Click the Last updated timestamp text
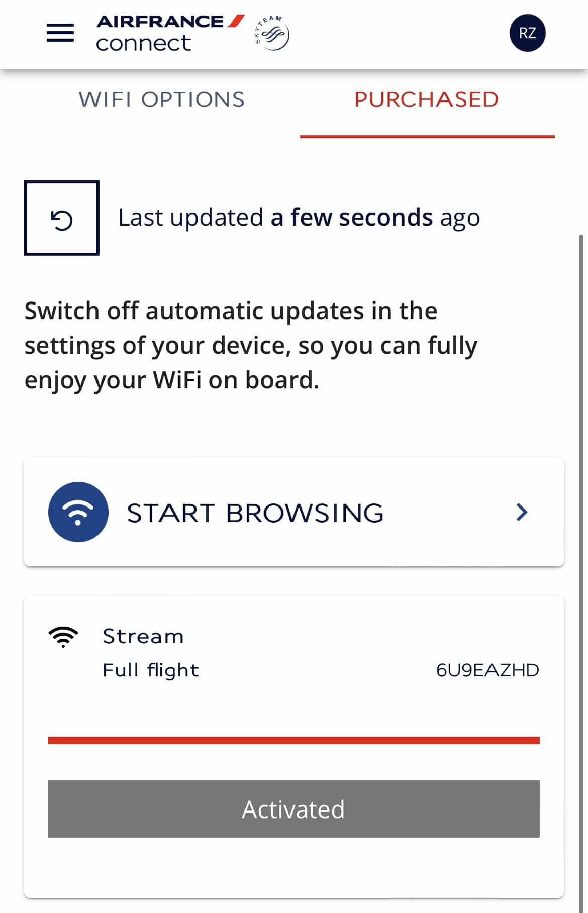Image resolution: width=588 pixels, height=913 pixels. pyautogui.click(x=299, y=218)
